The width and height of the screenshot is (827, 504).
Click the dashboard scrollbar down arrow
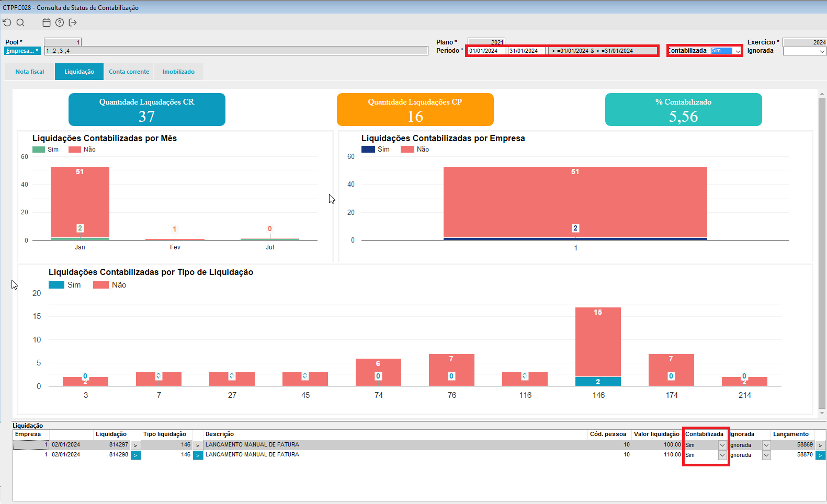(822, 413)
